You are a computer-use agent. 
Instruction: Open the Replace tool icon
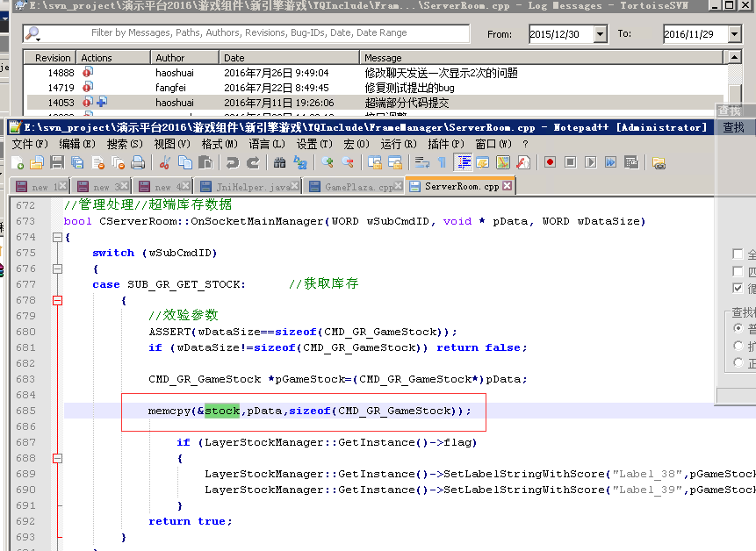pos(300,163)
